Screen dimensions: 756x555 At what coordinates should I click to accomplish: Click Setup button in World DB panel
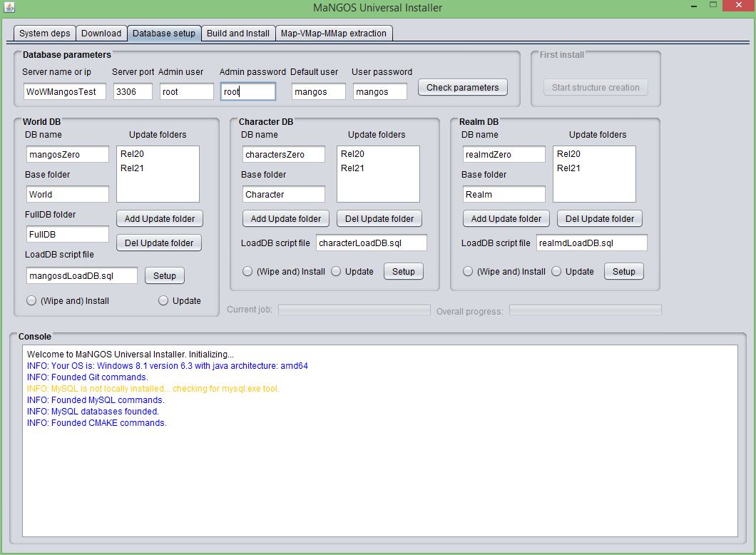(165, 276)
